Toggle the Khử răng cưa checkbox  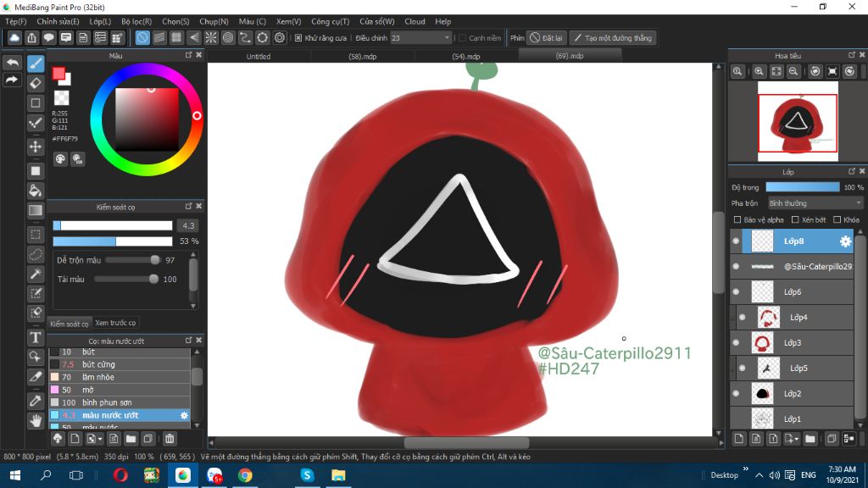point(298,38)
